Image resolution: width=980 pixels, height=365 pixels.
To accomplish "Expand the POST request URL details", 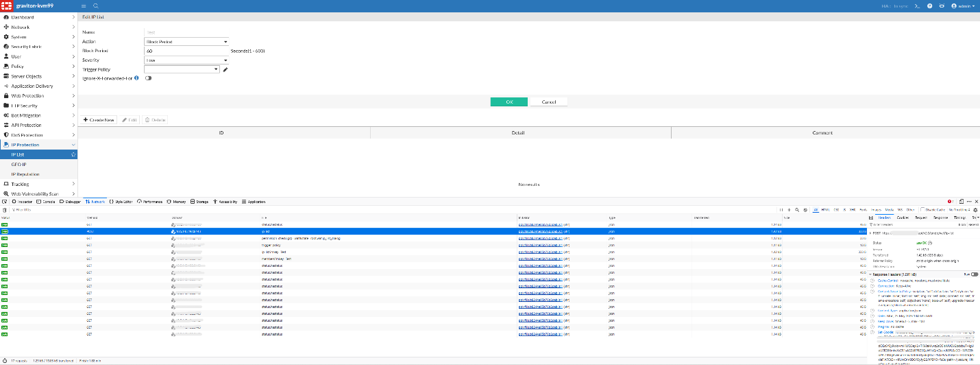I will pyautogui.click(x=870, y=233).
